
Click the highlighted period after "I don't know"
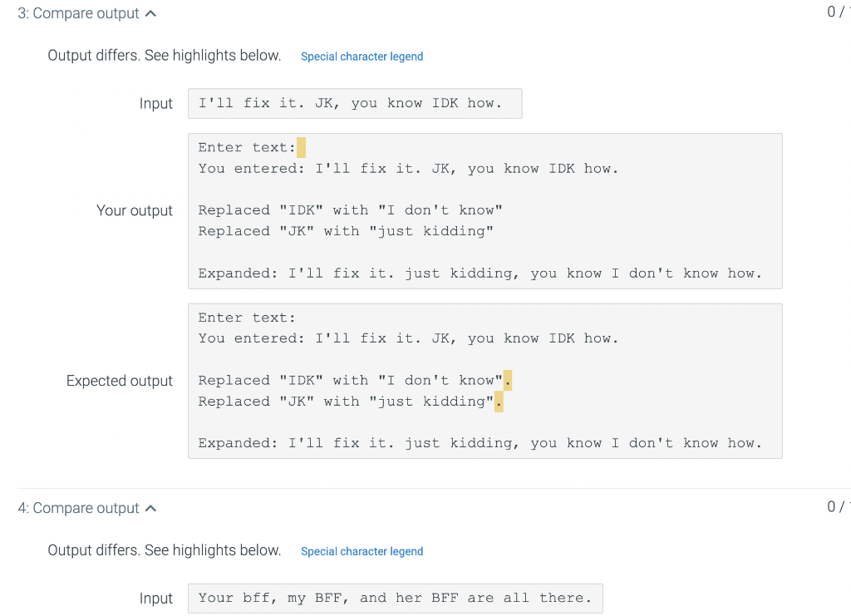507,380
